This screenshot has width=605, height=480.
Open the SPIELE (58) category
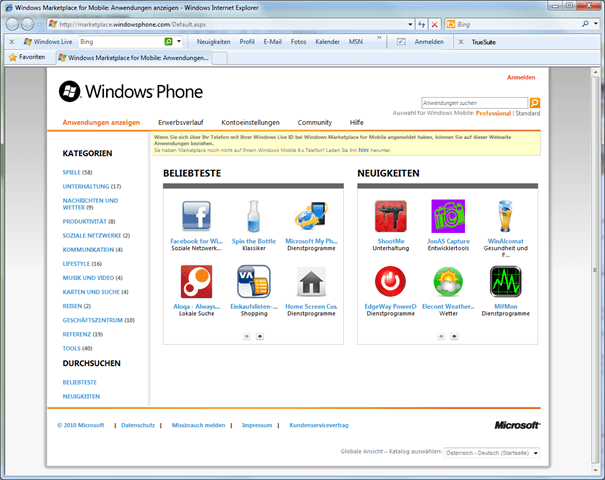click(77, 172)
